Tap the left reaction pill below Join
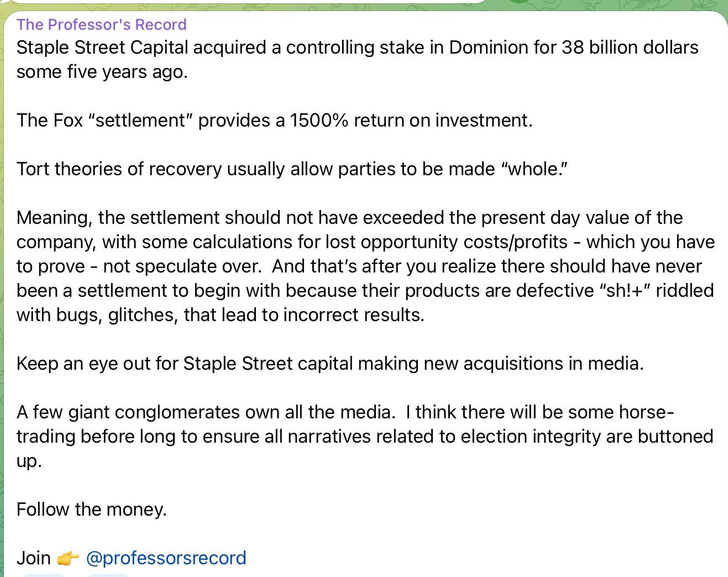Image resolution: width=728 pixels, height=577 pixels. click(43, 575)
